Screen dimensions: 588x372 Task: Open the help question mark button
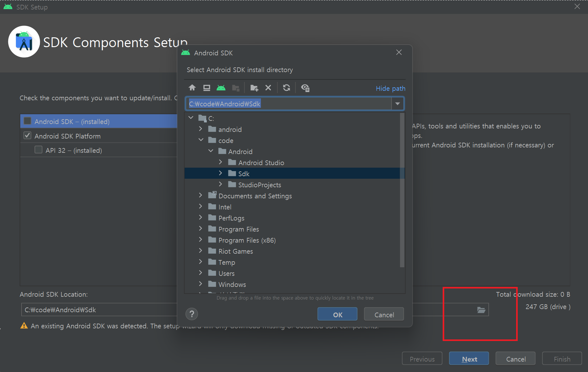point(192,314)
